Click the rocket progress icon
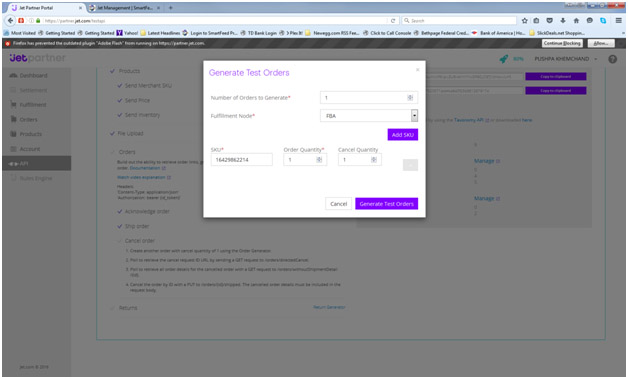The image size is (628, 379). click(503, 59)
